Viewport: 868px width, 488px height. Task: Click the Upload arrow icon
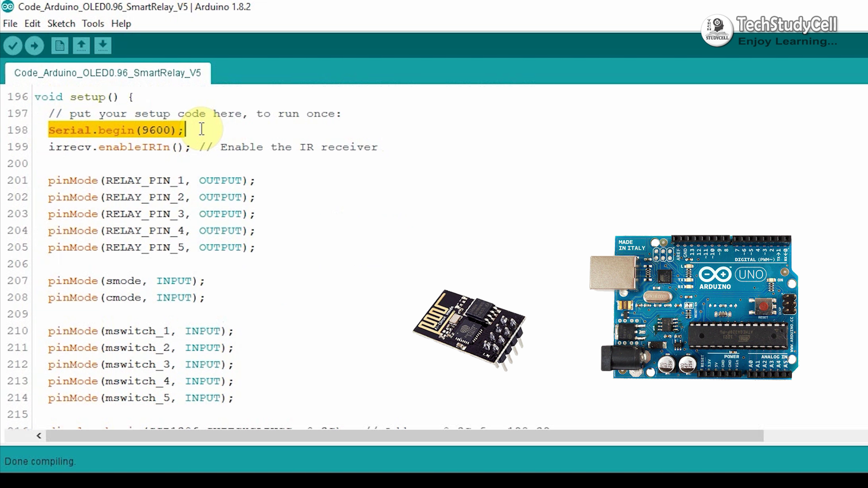34,45
